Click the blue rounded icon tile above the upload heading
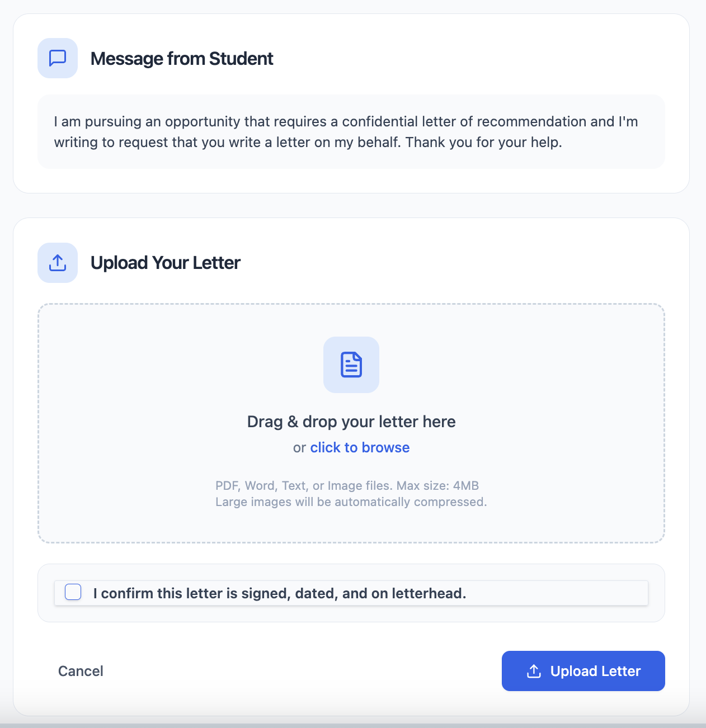This screenshot has width=706, height=728. 58,262
